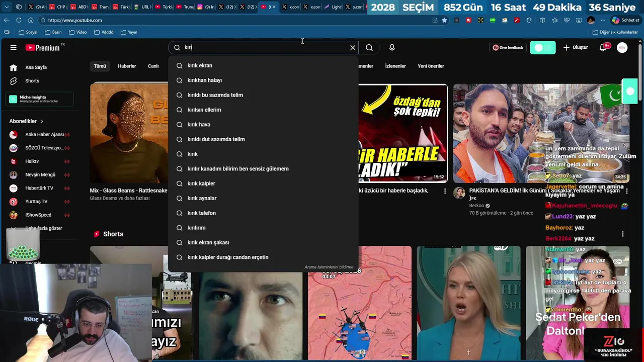Open the Niche Insights sidebar item
Image resolution: width=644 pixels, height=362 pixels.
(39, 99)
